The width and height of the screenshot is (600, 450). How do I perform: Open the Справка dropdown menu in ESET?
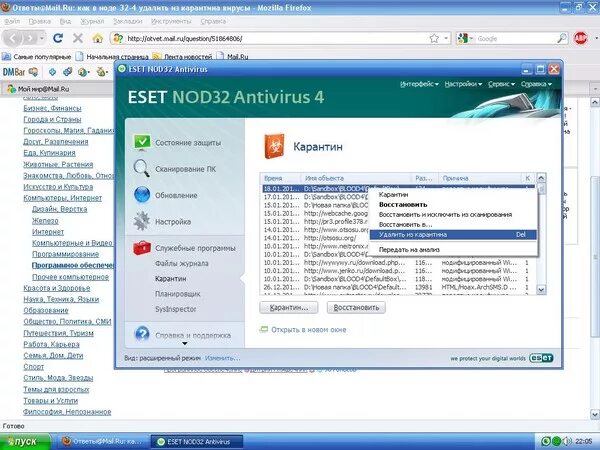point(536,84)
